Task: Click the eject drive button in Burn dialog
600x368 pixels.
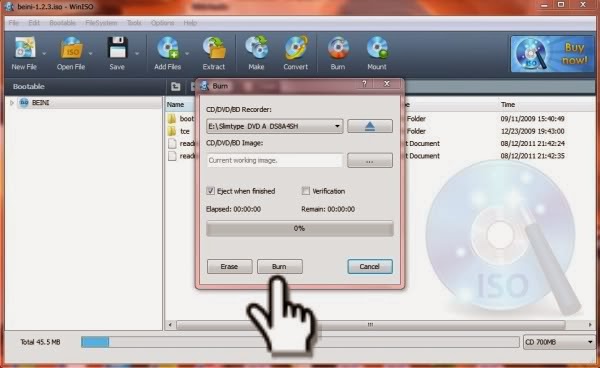Action: point(370,126)
